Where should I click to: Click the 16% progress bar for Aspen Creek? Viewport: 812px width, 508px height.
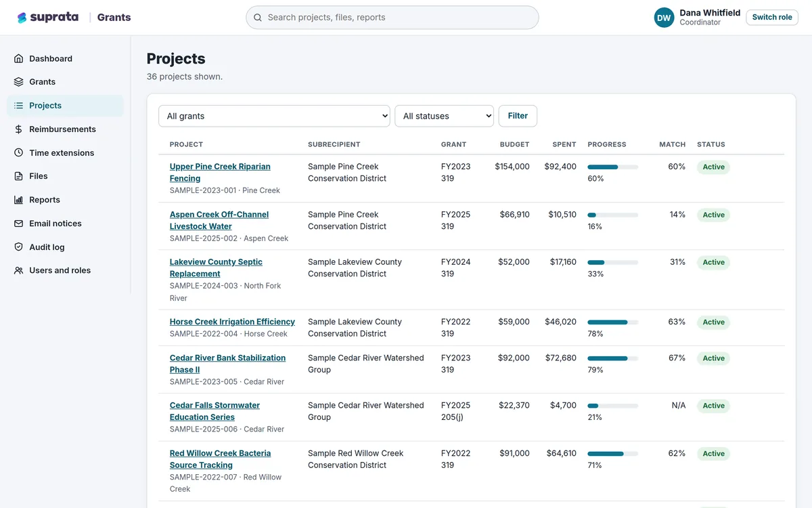tap(612, 215)
